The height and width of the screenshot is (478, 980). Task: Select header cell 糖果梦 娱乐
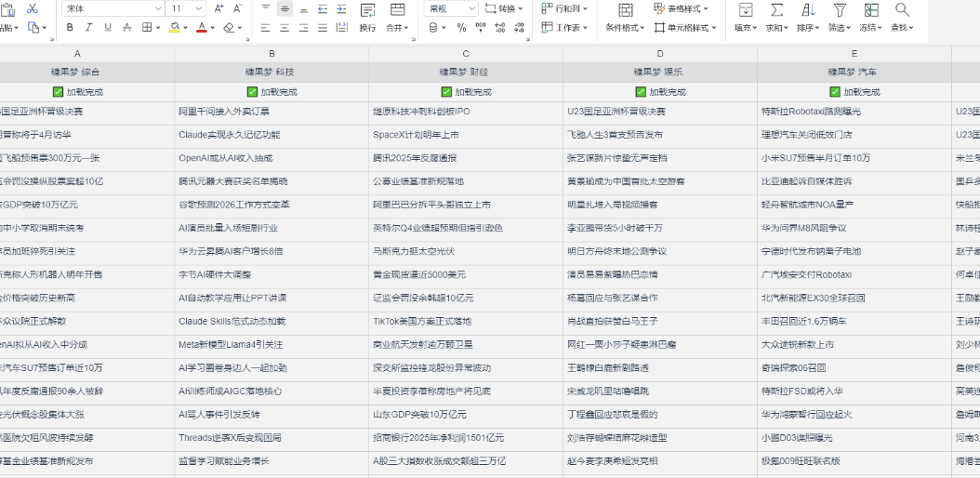pyautogui.click(x=660, y=72)
